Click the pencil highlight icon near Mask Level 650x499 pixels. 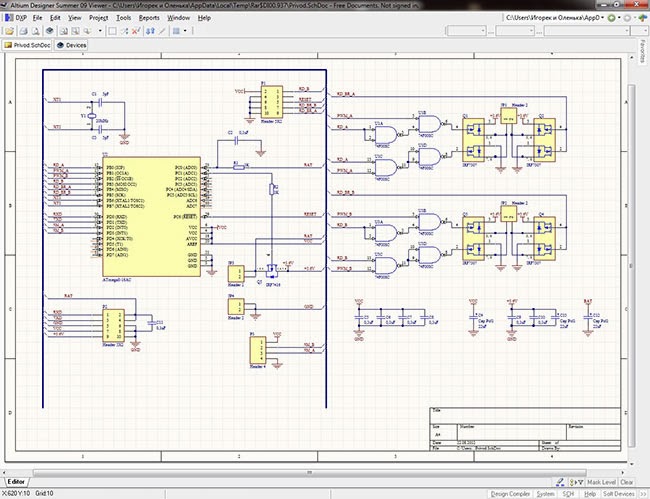[x=560, y=482]
